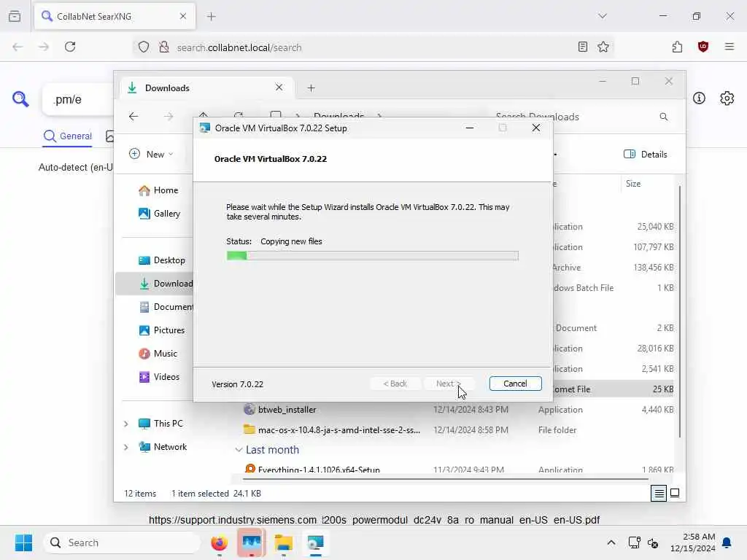Screen dimensions: 747x560
Task: Click the Explorer back arrow
Action: 133,116
